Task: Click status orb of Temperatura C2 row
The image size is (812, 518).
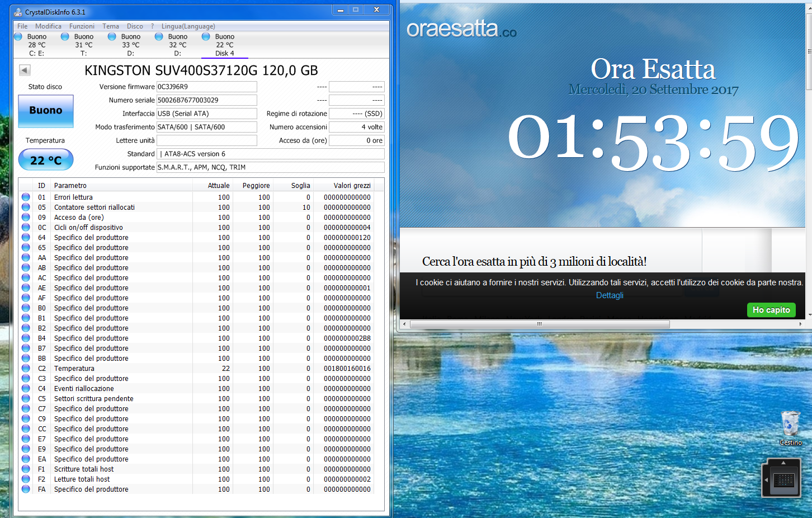Action: [x=26, y=368]
